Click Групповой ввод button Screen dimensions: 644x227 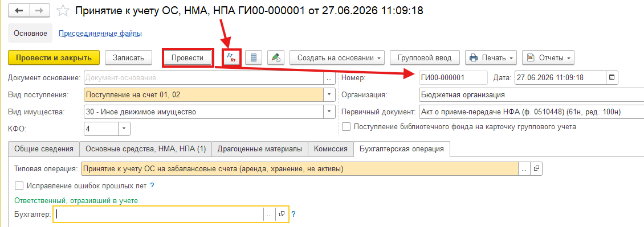pos(425,58)
